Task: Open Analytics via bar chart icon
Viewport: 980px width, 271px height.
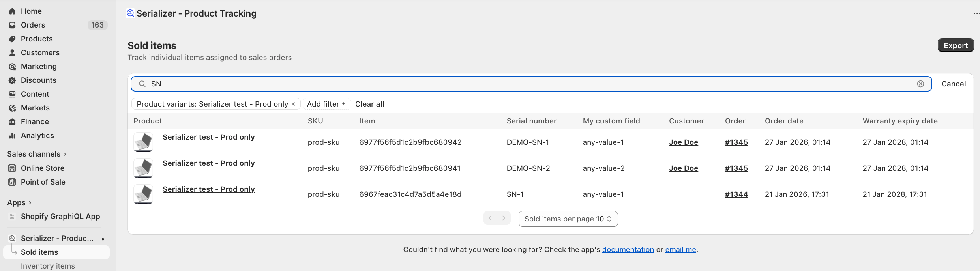Action: [12, 136]
